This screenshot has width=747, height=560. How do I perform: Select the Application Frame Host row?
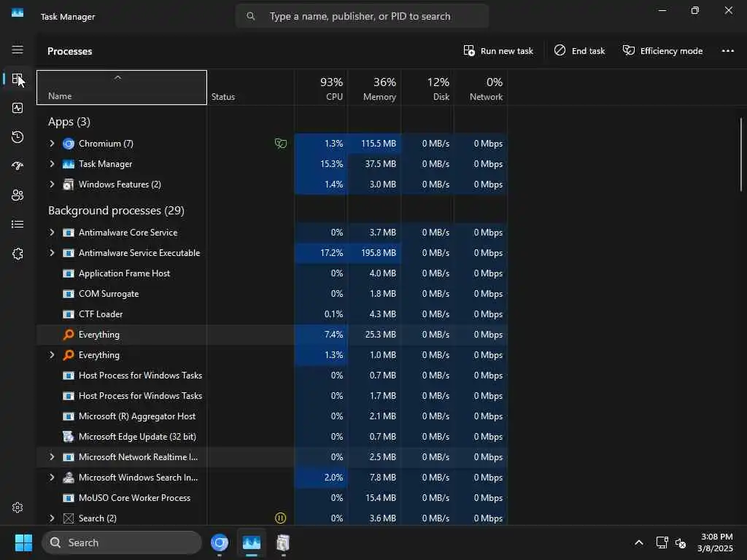(x=271, y=273)
